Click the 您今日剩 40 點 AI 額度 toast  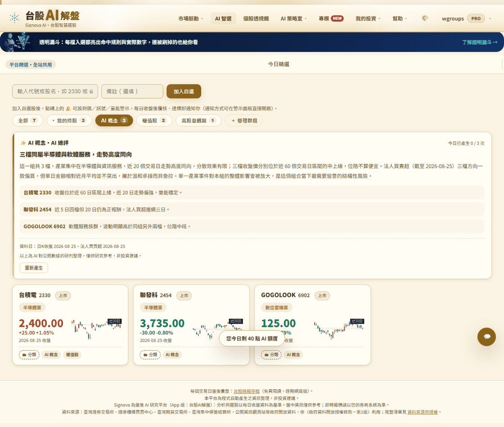pyautogui.click(x=252, y=338)
